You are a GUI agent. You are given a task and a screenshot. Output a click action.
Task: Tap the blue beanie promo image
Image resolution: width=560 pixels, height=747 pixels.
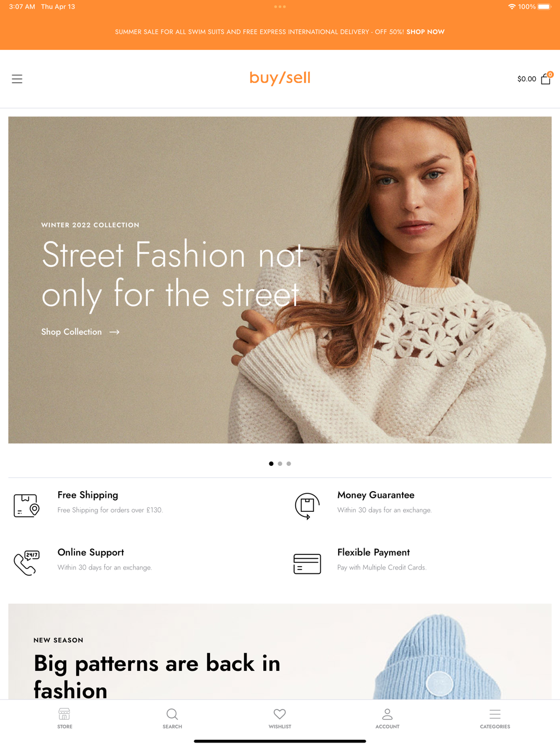(437, 656)
